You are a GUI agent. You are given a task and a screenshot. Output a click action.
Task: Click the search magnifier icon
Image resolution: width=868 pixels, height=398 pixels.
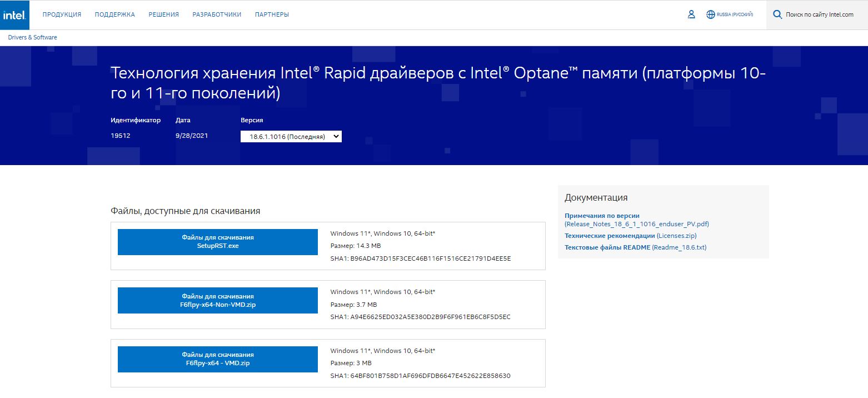coord(777,14)
